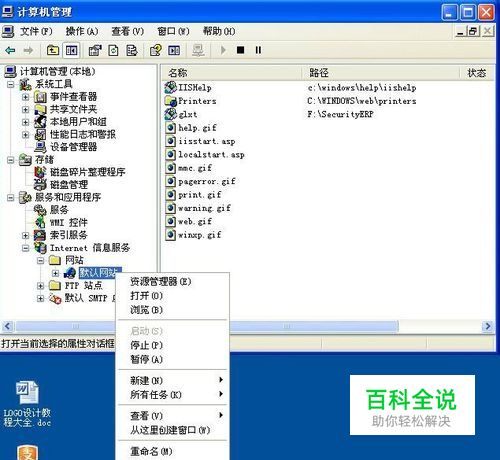Choose 浏览(B) from context menu
This screenshot has width=500, height=460.
point(172,310)
